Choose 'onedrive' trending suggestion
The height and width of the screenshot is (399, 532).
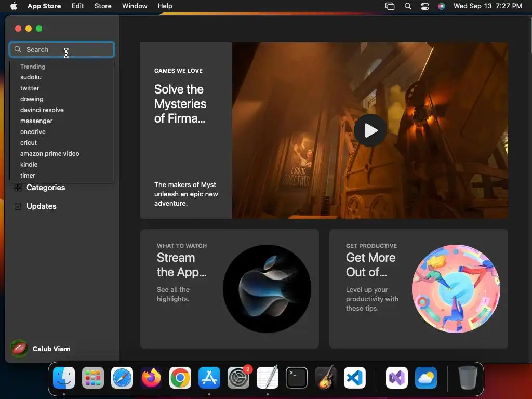(33, 131)
